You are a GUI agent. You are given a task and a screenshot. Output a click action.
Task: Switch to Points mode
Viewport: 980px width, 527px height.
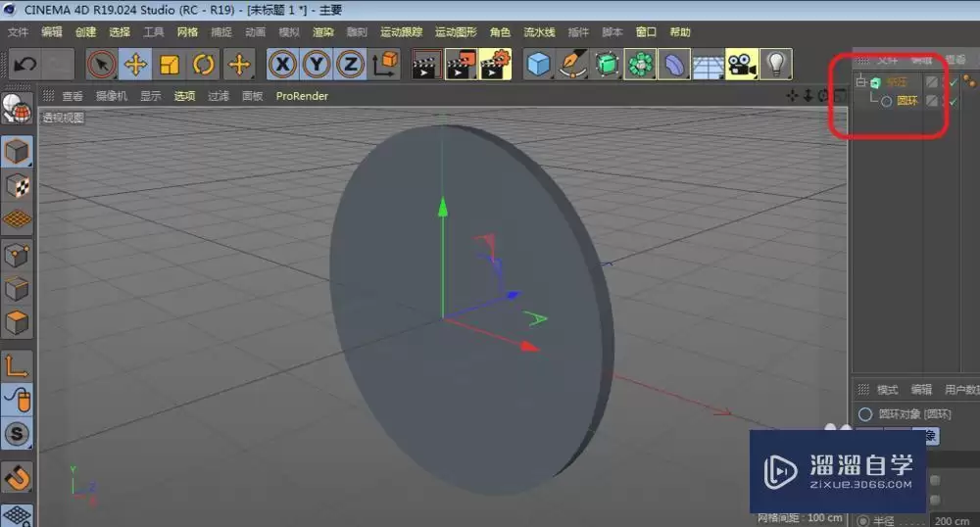[17, 255]
